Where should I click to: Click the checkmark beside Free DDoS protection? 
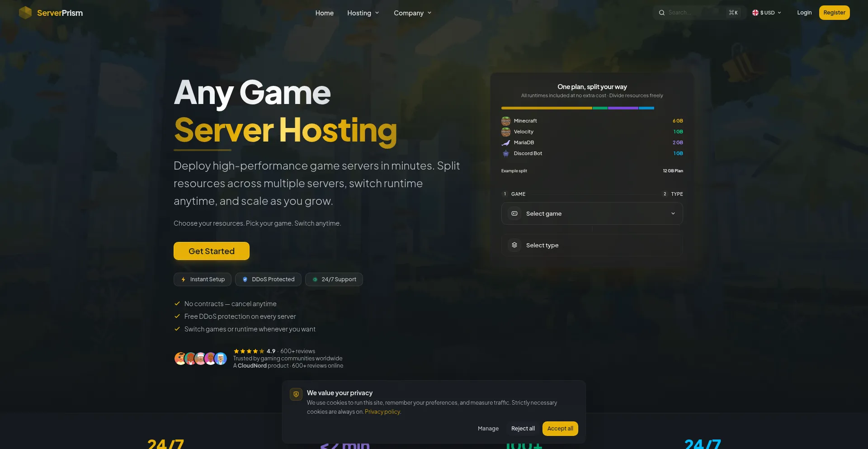coord(177,317)
